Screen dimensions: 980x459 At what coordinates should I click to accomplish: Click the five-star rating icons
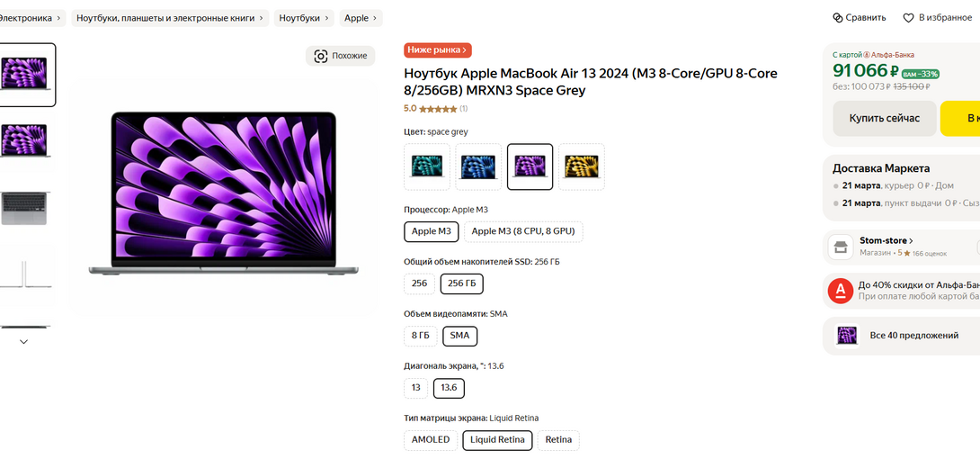438,109
